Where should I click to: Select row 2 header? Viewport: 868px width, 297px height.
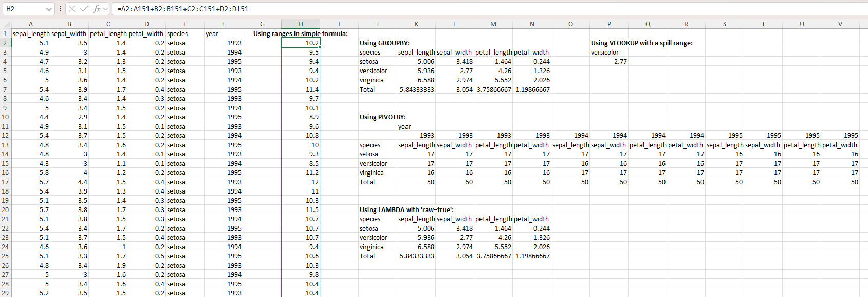point(5,43)
